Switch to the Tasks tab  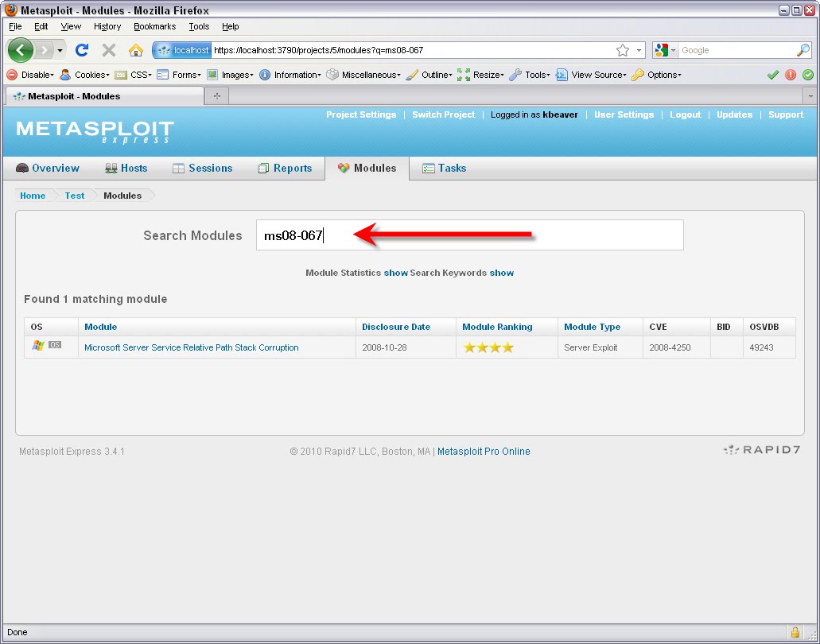tap(444, 168)
